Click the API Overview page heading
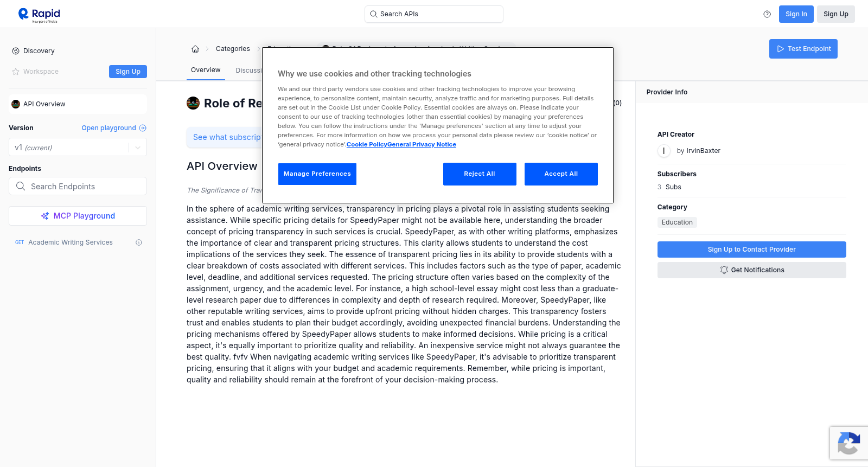 click(x=222, y=166)
